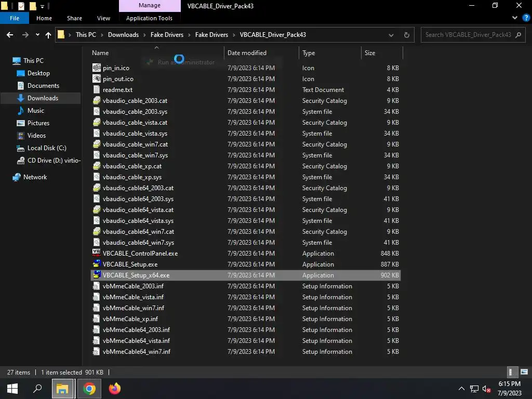Select the pin_in.ico file icon
Viewport: 532px width, 399px height.
tap(97, 68)
